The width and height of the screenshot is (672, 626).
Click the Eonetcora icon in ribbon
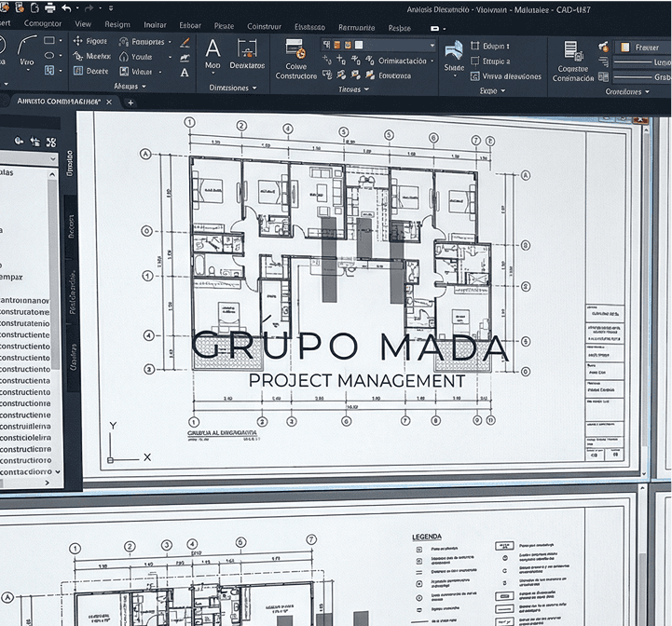tap(370, 75)
